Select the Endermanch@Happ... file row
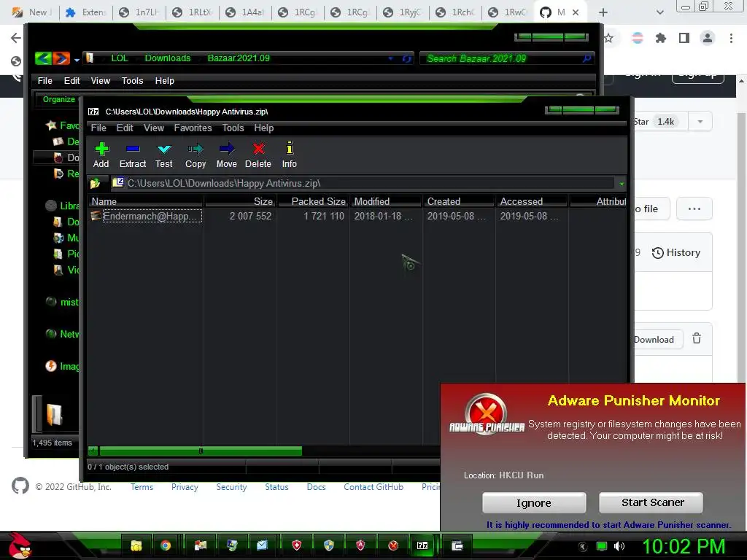The image size is (747, 560). pos(146,216)
